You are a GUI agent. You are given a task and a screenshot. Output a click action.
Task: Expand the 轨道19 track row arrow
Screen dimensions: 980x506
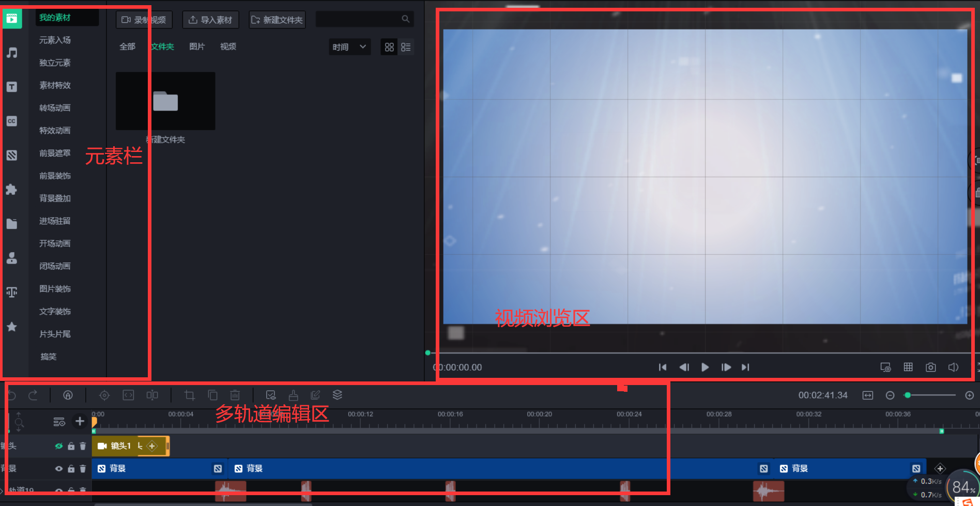click(x=2, y=491)
